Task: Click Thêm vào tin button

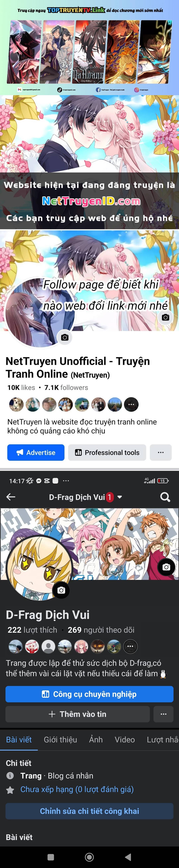Action: coord(78,714)
